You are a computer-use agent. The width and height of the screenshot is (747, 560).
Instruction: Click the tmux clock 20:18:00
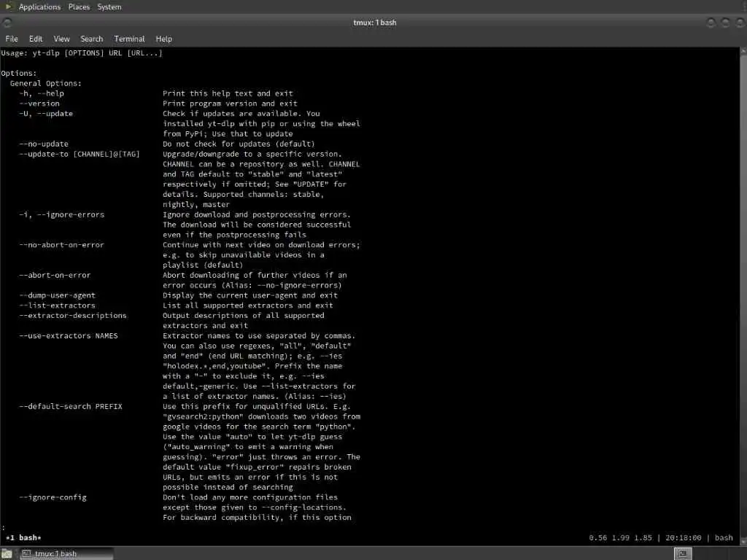tap(683, 537)
